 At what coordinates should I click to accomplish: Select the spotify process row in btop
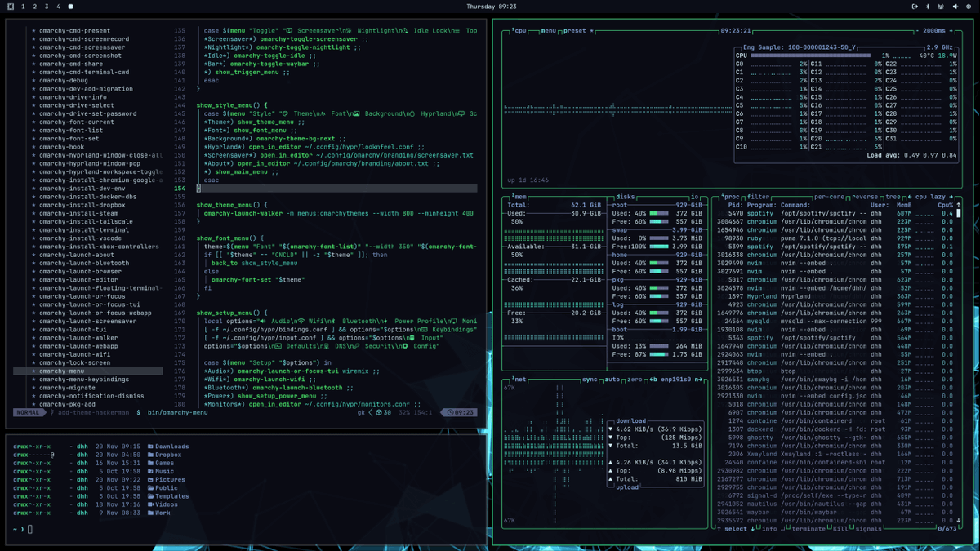[x=759, y=213]
